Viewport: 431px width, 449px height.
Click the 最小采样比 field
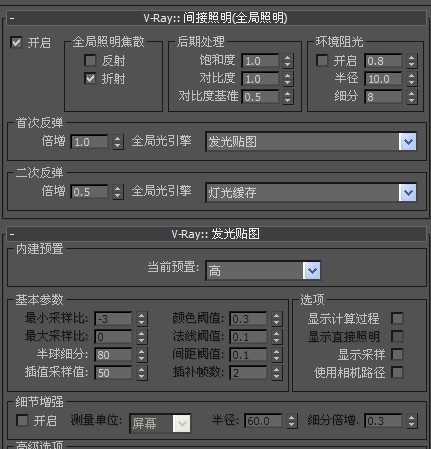(x=113, y=319)
